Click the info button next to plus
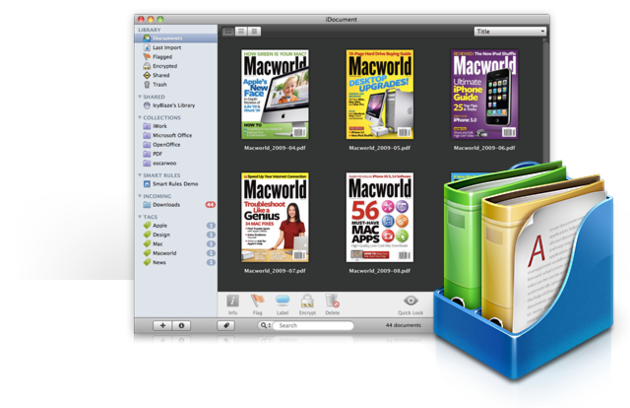The width and height of the screenshot is (630, 408). coord(181,326)
